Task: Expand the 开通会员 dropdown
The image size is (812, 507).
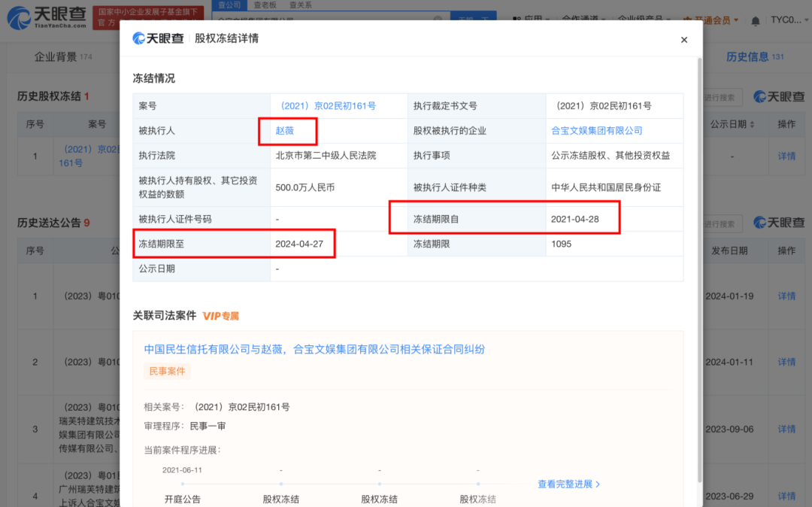Action: 711,20
